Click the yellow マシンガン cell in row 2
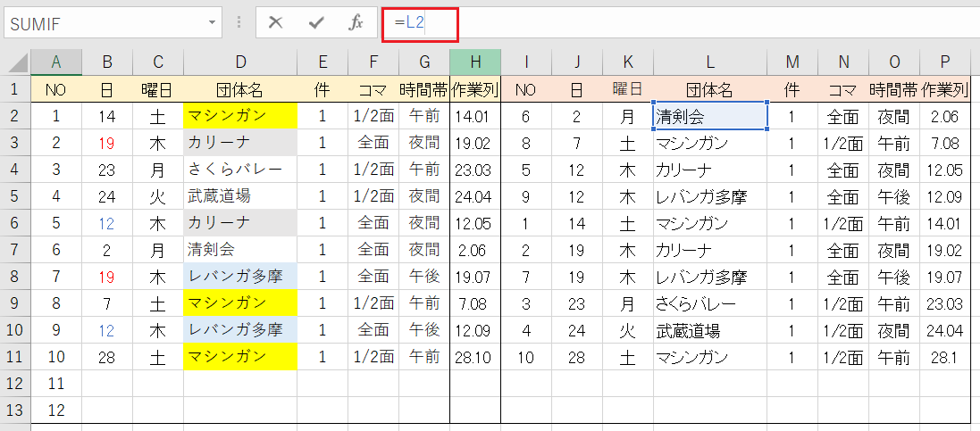 [x=240, y=116]
